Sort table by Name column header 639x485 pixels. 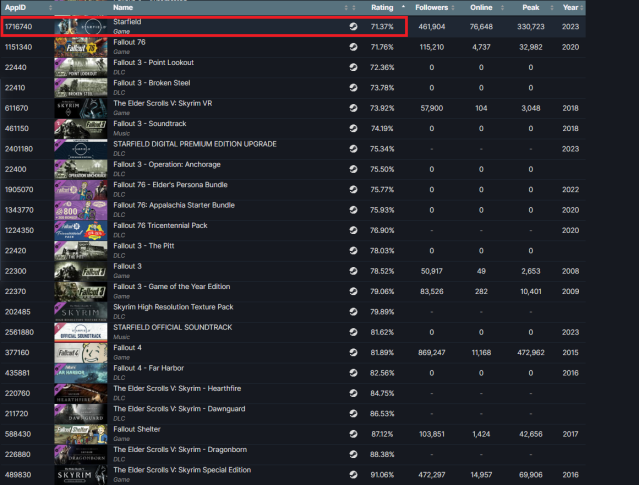click(123, 7)
